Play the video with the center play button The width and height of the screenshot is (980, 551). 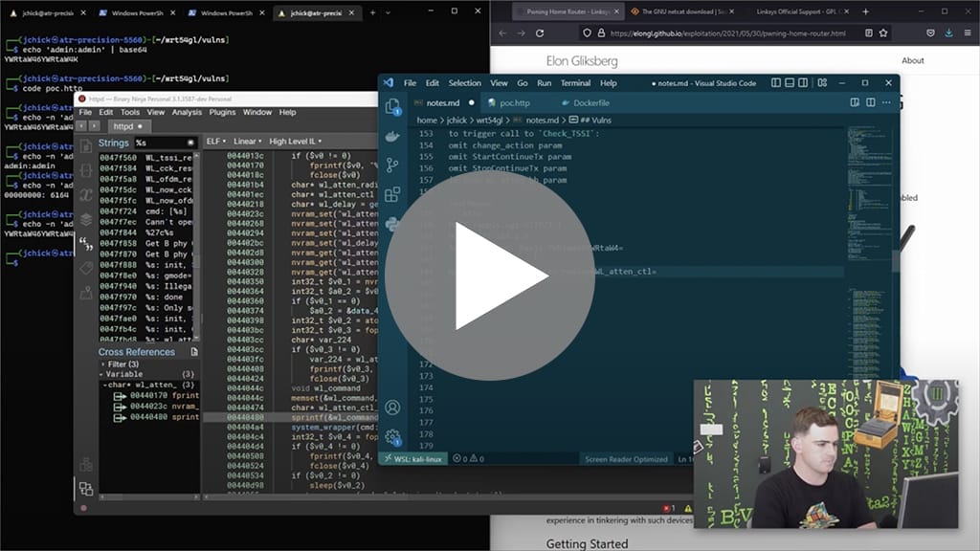[x=490, y=275]
